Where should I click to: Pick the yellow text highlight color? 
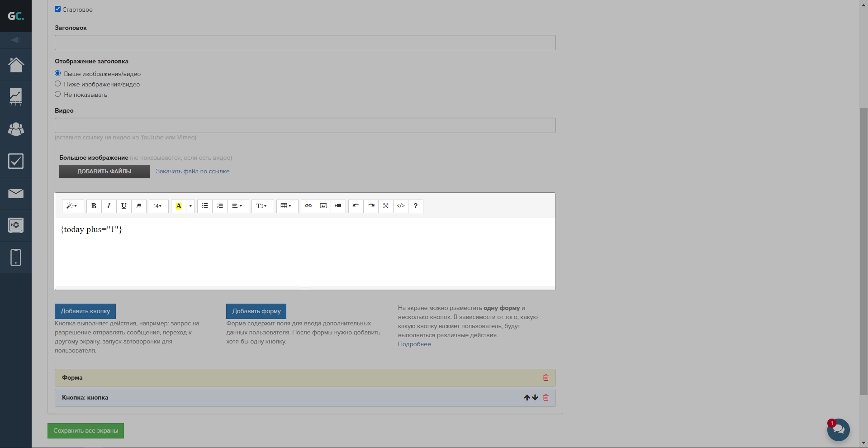pos(179,206)
